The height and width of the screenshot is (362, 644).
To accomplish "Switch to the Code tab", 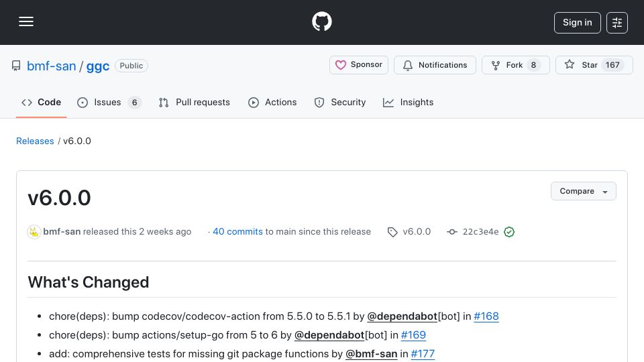I will coord(41,102).
